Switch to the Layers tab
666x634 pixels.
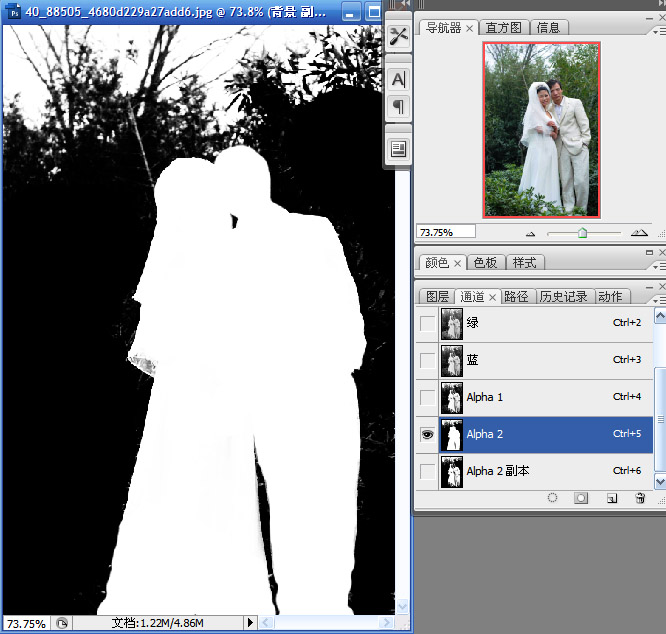(437, 296)
